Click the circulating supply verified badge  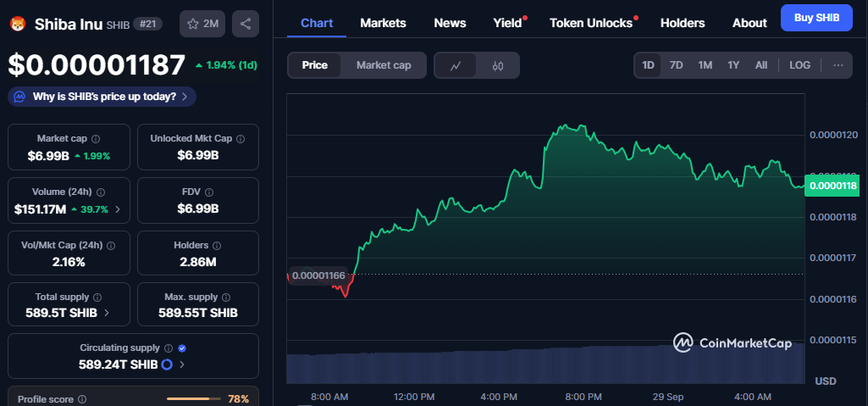(182, 348)
